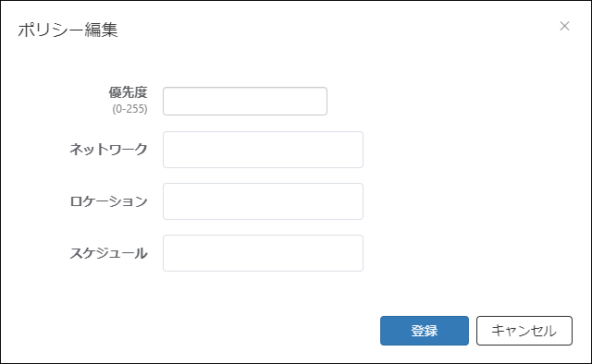
Task: Activate the network selection box
Action: (x=263, y=150)
